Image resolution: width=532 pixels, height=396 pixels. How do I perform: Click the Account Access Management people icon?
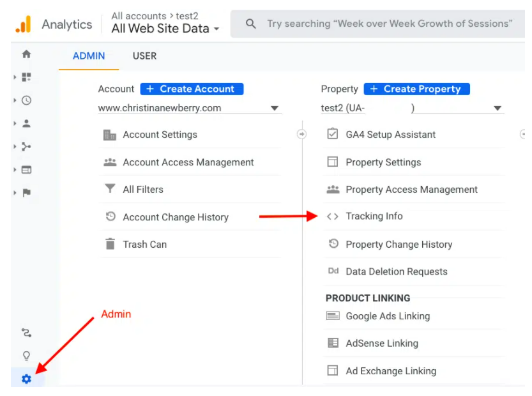pos(110,162)
